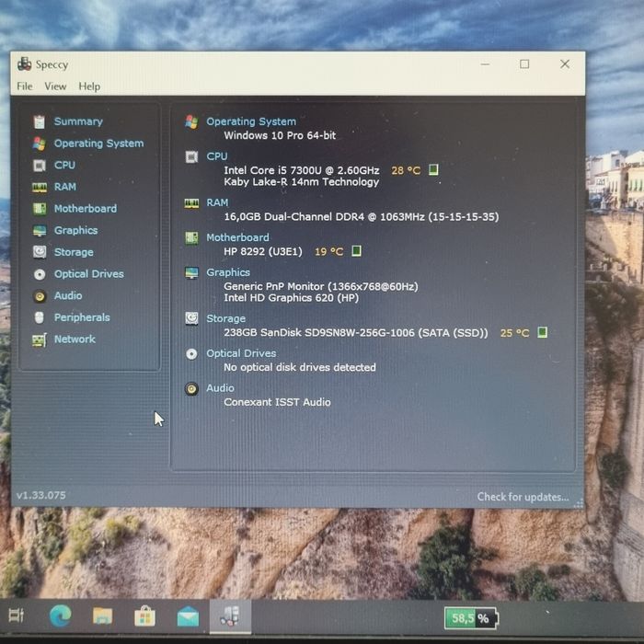This screenshot has height=644, width=644.
Task: Select Storage in the sidebar
Action: click(x=74, y=252)
